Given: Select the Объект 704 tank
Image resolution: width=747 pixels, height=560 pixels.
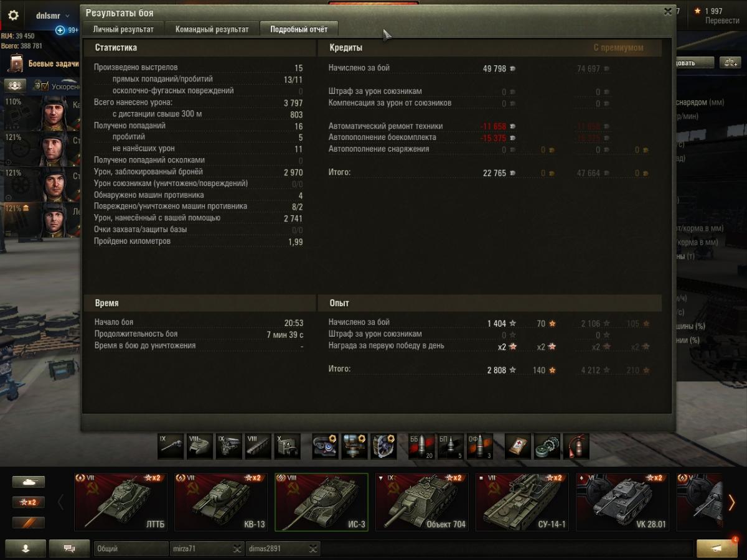Looking at the screenshot, I should (x=421, y=502).
